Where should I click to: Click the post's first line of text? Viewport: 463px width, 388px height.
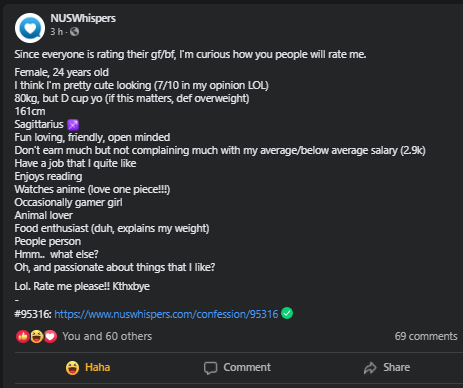pos(190,54)
